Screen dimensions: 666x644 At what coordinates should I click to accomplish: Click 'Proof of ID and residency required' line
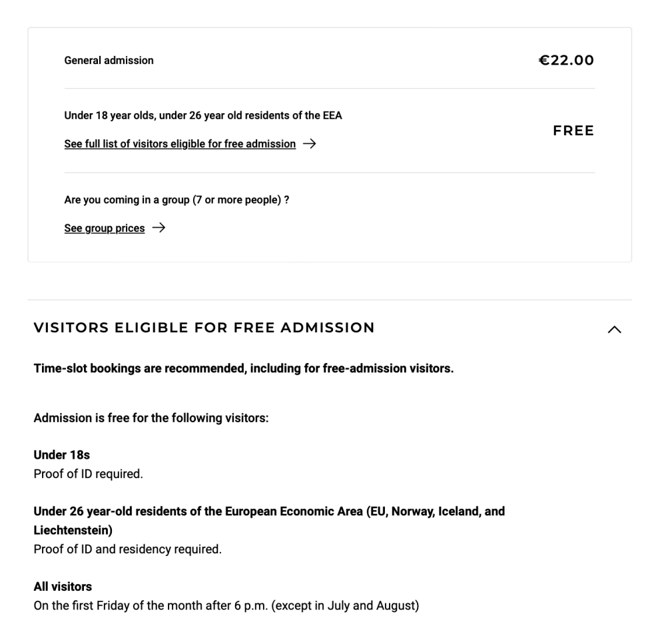[x=127, y=549]
